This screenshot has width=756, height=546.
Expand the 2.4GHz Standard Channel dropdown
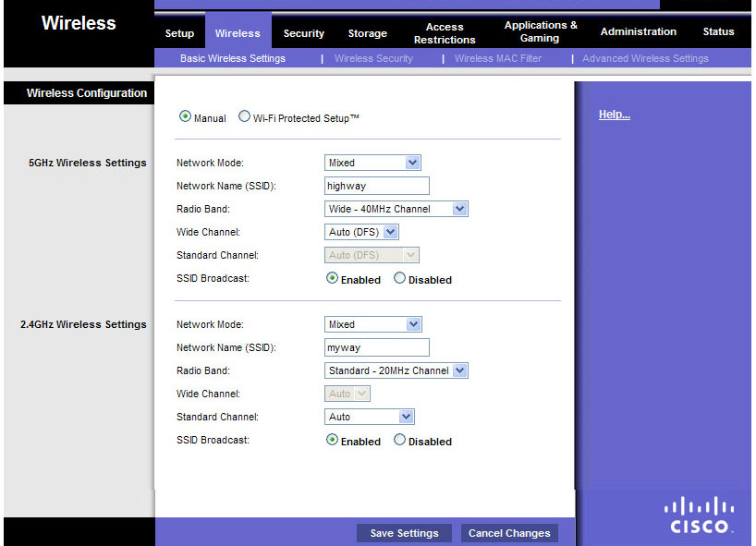coord(370,417)
